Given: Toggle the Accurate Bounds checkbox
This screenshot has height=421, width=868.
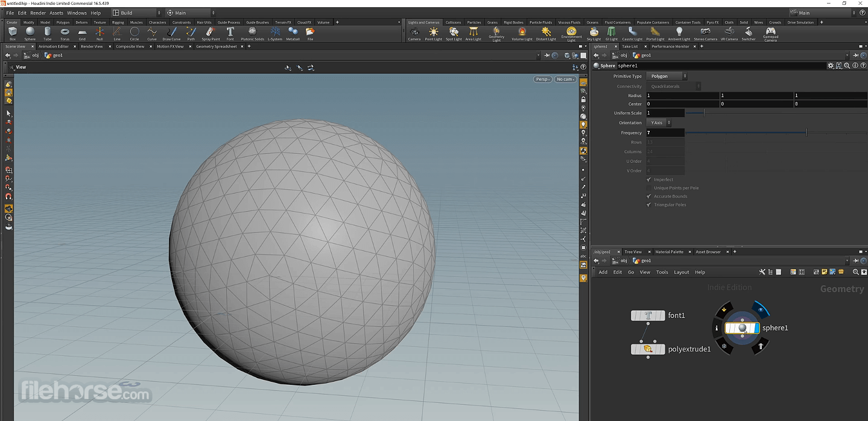Looking at the screenshot, I should point(649,196).
